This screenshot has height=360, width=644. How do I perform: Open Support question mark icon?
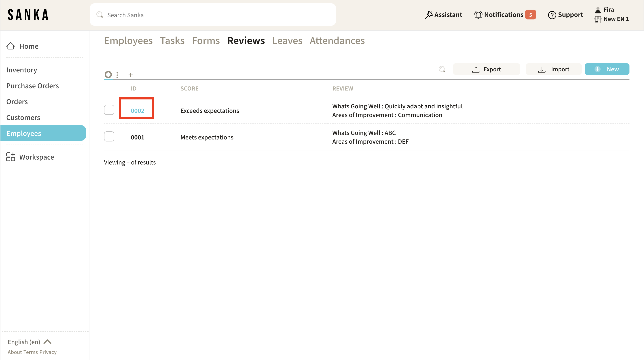click(x=552, y=15)
